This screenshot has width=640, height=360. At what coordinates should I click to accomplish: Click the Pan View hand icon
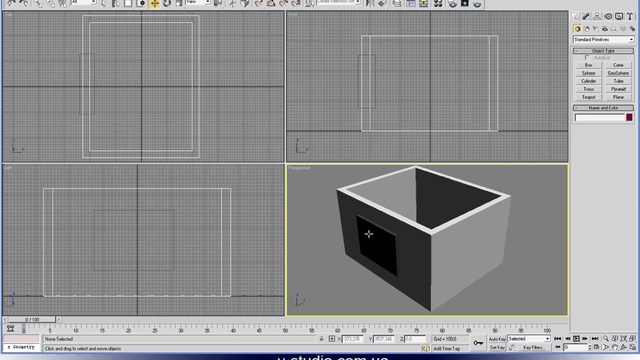(615, 347)
